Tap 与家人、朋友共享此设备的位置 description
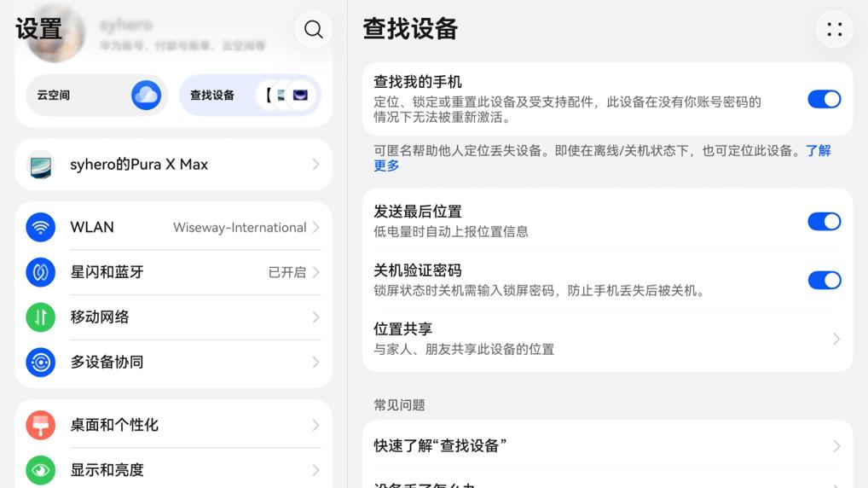The image size is (868, 488). 464,350
